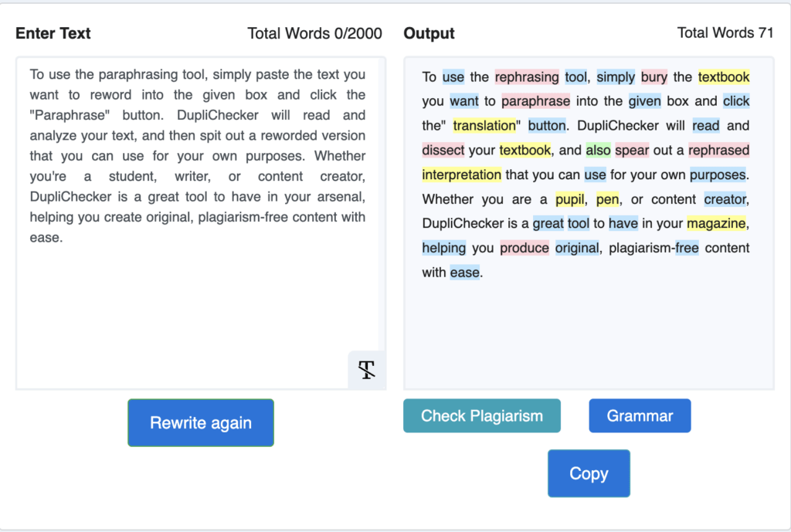This screenshot has height=532, width=791.
Task: Open the Grammar checker button
Action: point(640,415)
